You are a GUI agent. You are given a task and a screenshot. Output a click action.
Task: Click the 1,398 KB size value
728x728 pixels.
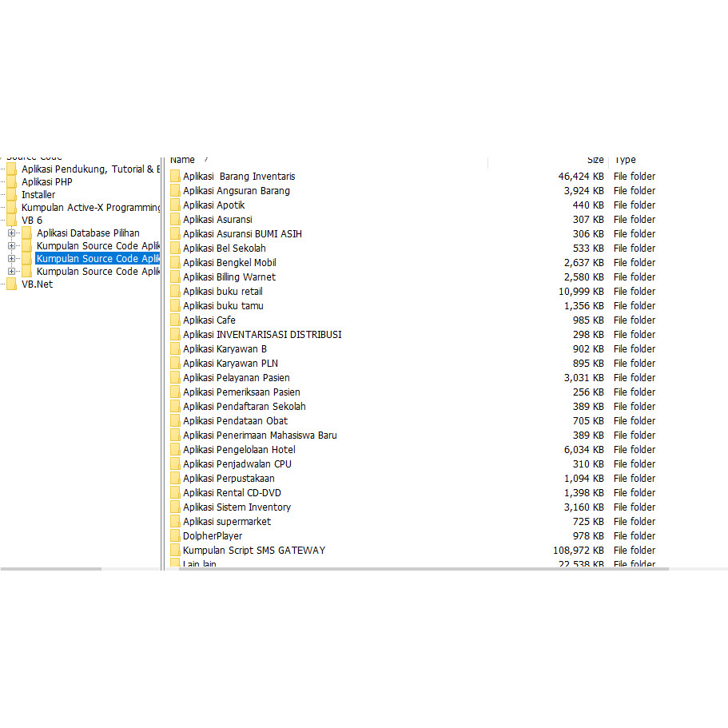583,493
